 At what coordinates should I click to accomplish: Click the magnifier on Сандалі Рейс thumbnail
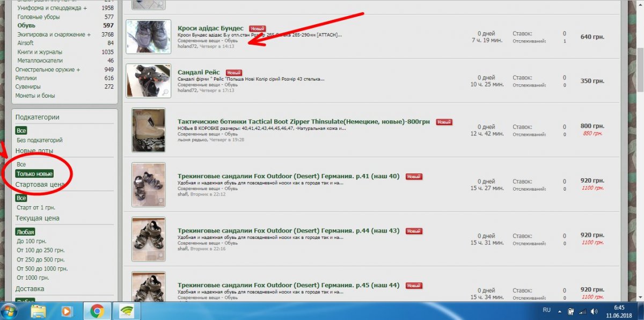(x=165, y=92)
